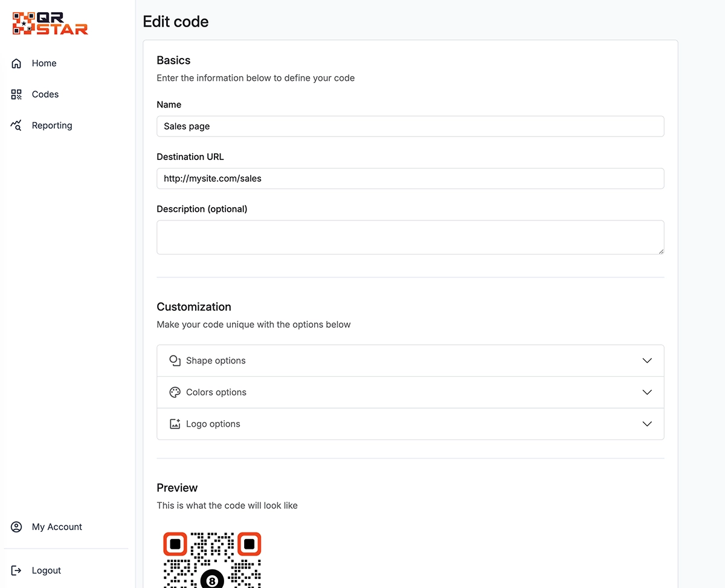Select the Destination URL field
This screenshot has height=588, width=725.
(410, 178)
